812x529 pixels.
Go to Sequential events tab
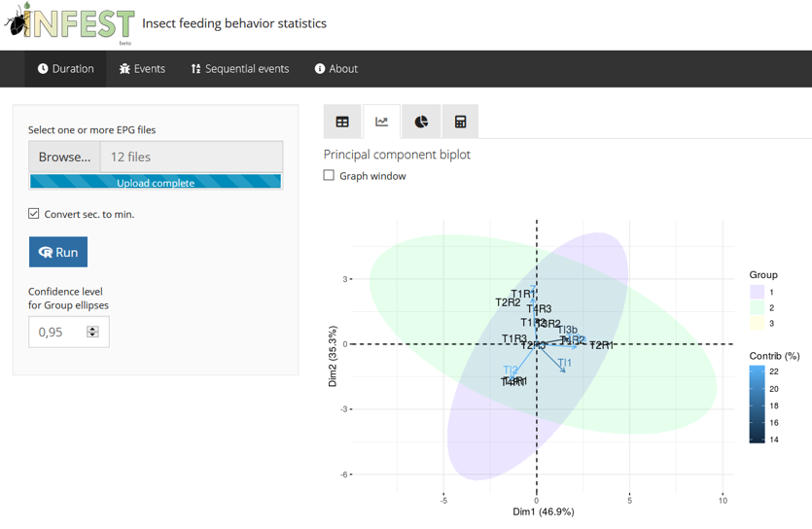240,68
